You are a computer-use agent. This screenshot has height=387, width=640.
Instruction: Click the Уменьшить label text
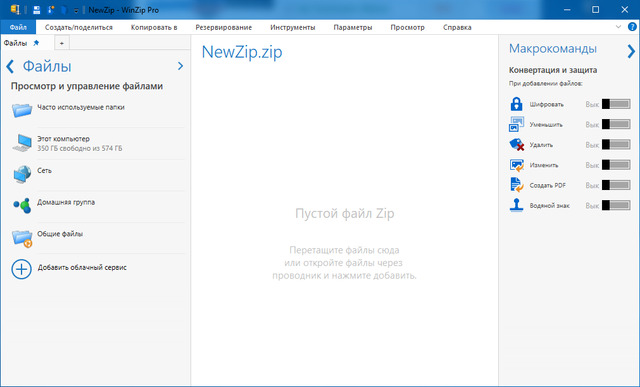546,125
